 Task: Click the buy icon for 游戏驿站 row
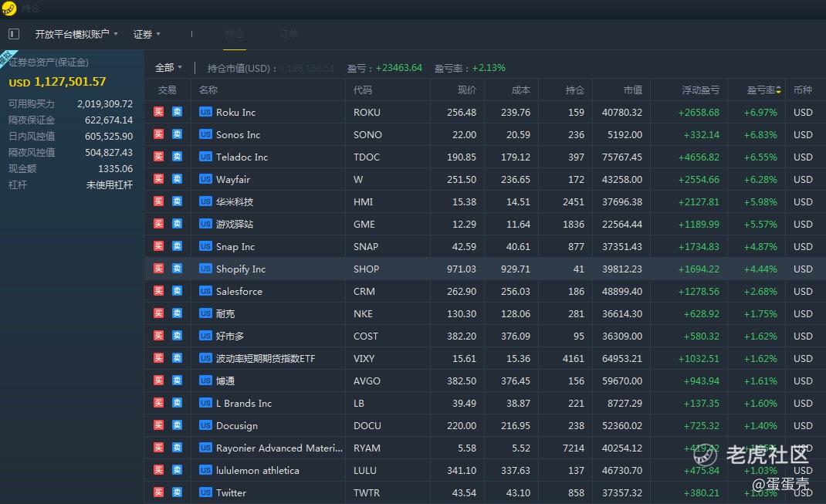click(158, 224)
